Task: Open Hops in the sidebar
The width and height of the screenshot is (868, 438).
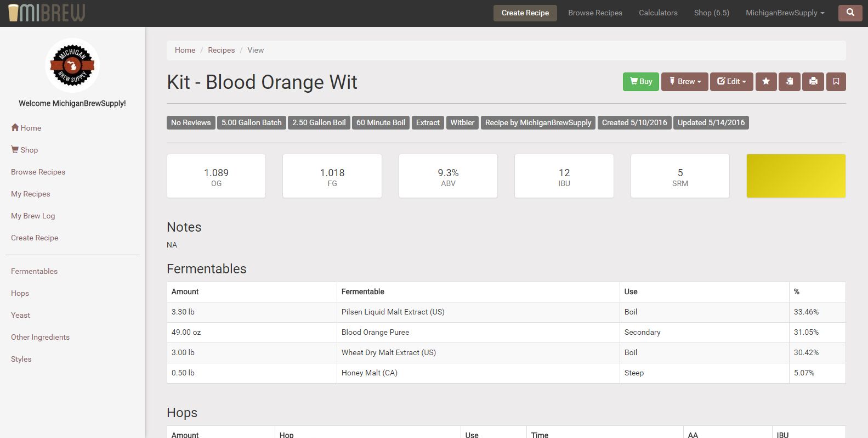Action: click(20, 293)
